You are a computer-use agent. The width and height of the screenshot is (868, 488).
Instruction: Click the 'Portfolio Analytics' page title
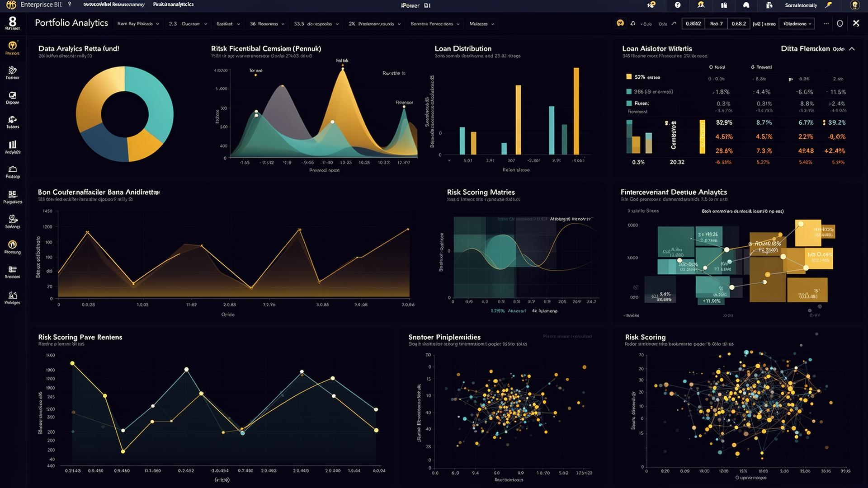point(71,23)
